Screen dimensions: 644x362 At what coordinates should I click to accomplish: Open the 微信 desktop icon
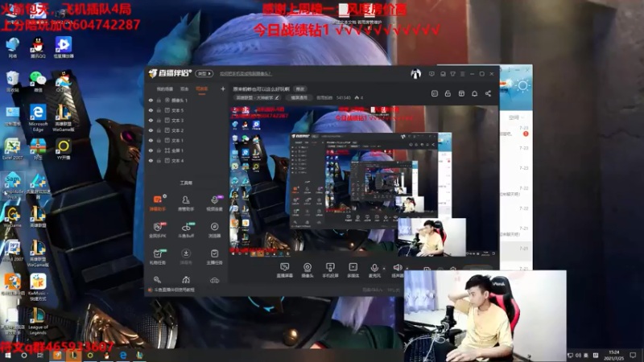coord(38,81)
